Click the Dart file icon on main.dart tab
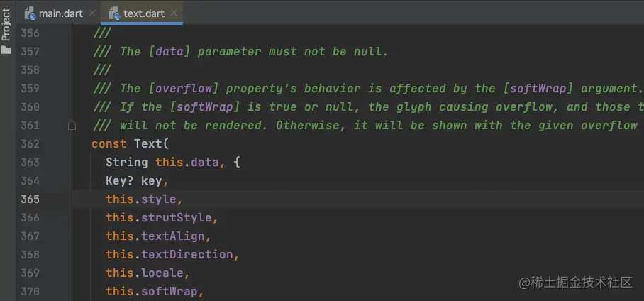This screenshot has height=301, width=644. (30, 13)
